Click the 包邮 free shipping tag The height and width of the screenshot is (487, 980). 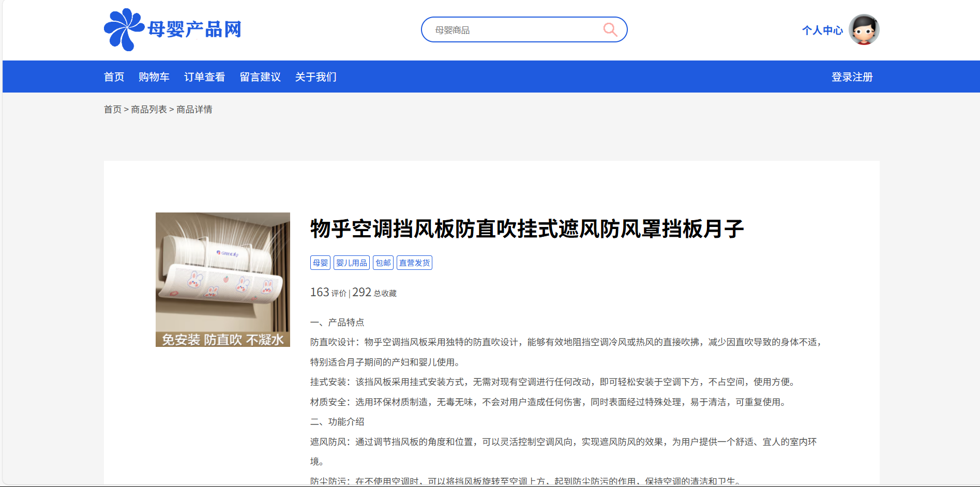[383, 263]
